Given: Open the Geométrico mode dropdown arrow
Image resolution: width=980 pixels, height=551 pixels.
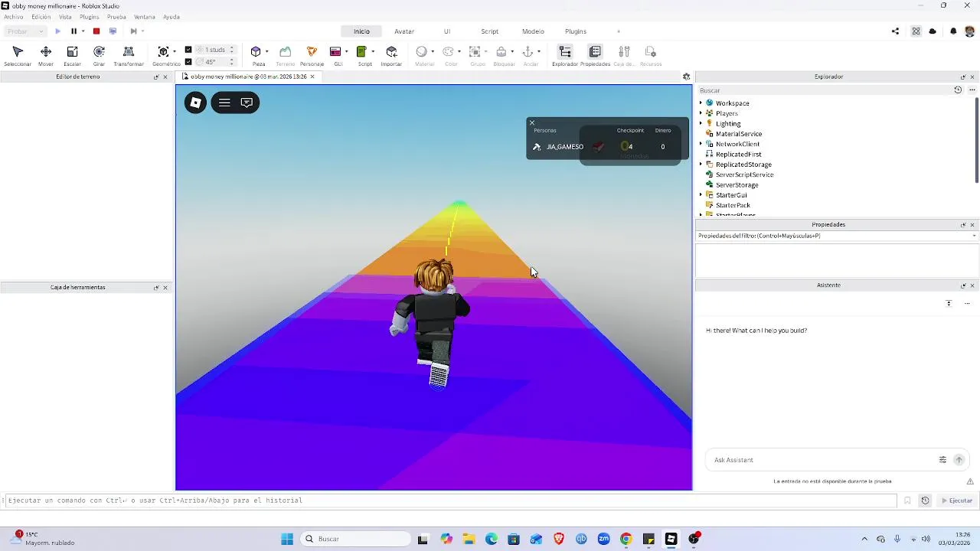Looking at the screenshot, I should click(x=174, y=52).
